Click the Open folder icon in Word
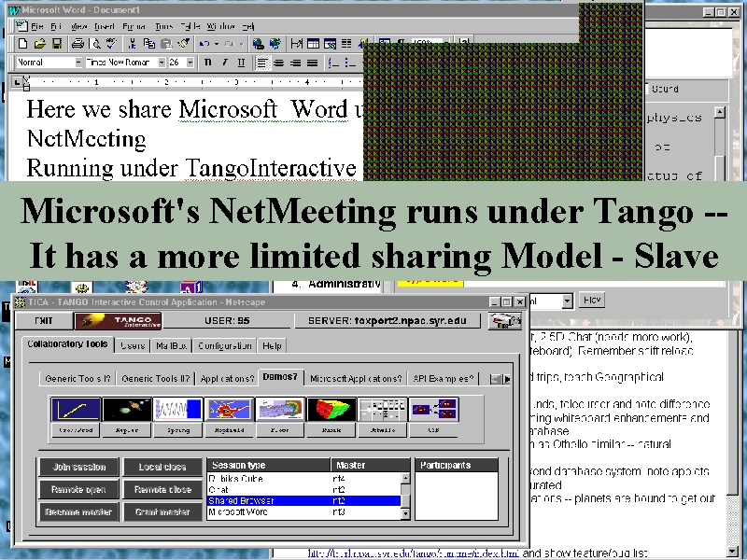This screenshot has width=747, height=560. point(40,44)
